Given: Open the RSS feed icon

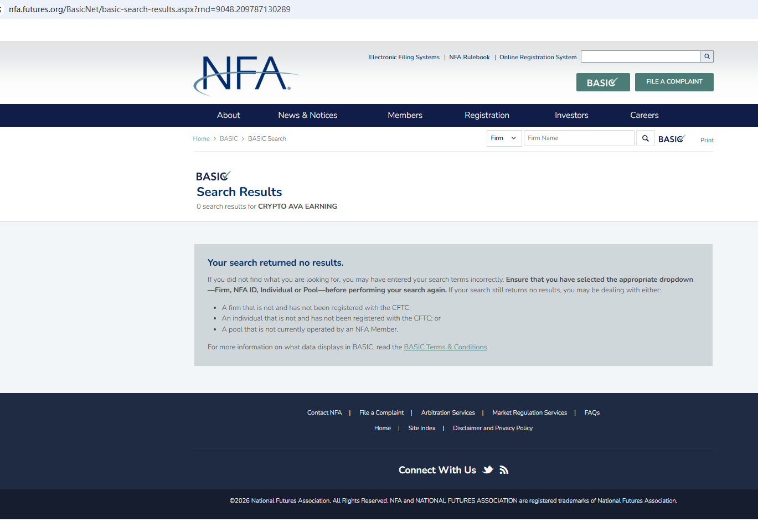Looking at the screenshot, I should [504, 470].
